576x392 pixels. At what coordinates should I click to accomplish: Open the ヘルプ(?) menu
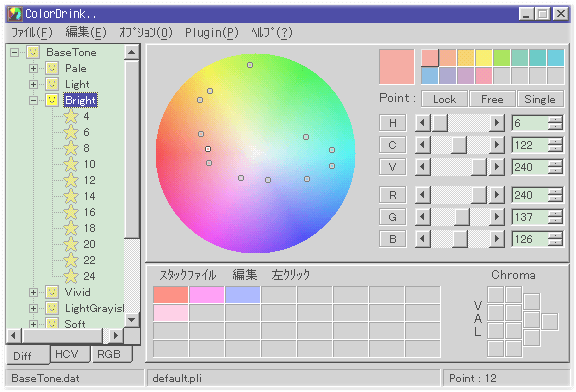click(x=272, y=33)
